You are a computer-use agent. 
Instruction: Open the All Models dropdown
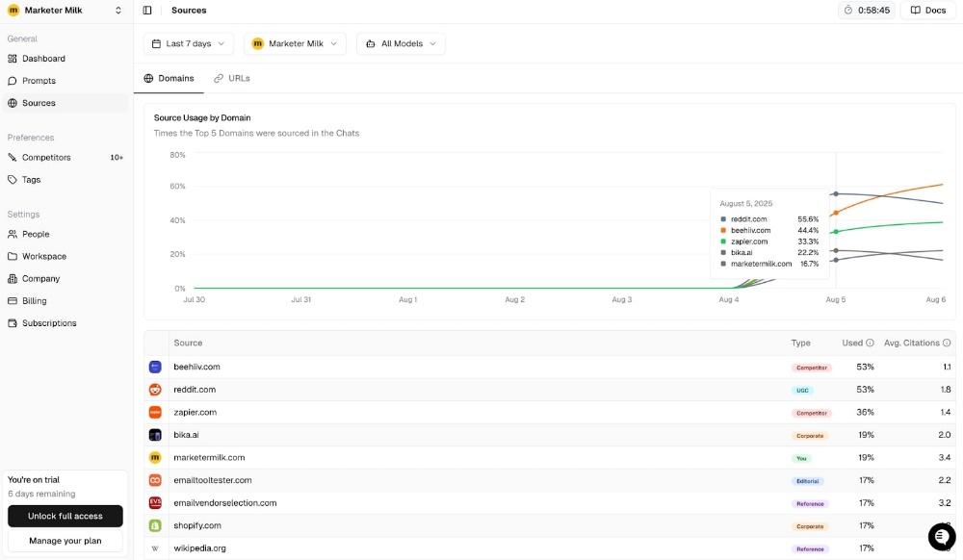[x=401, y=43]
